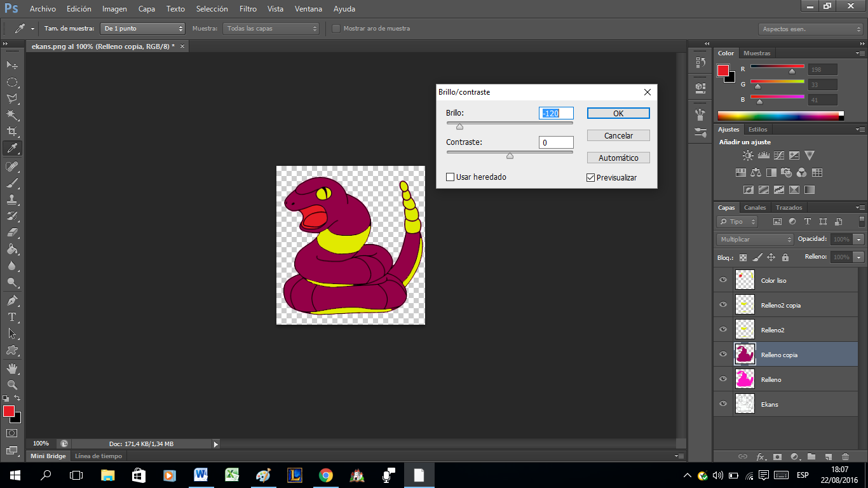Click the layer styles fx icon
This screenshot has height=488, width=868.
click(x=761, y=456)
